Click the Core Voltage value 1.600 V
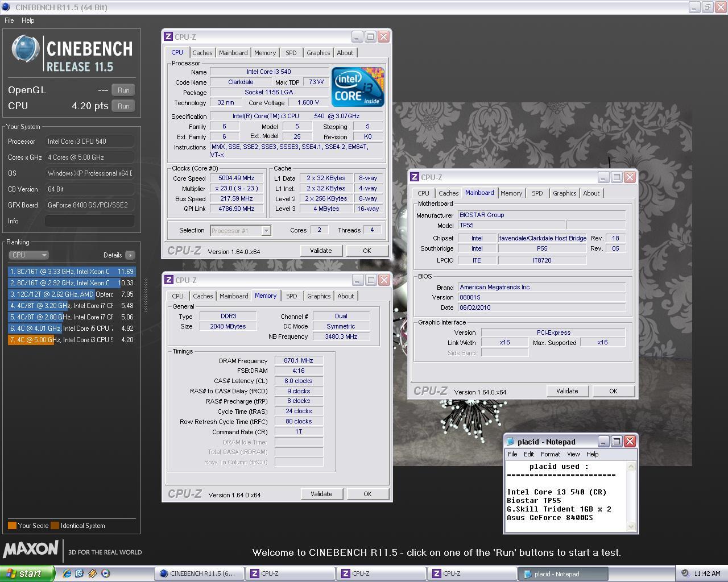The width and height of the screenshot is (728, 582). [x=308, y=102]
